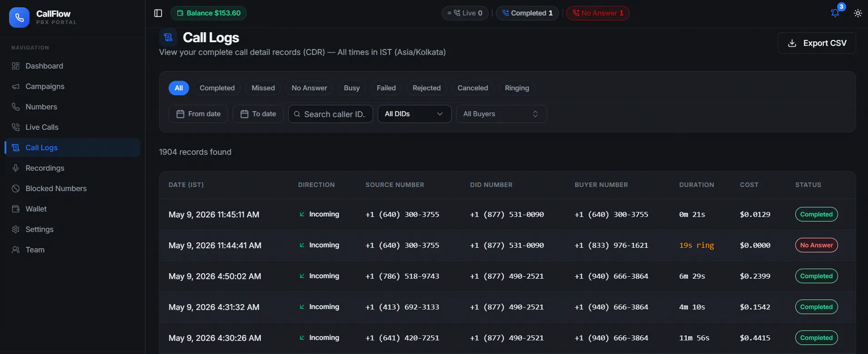868x354 pixels.
Task: Go to Campaigns in the navigation
Action: click(x=72, y=86)
